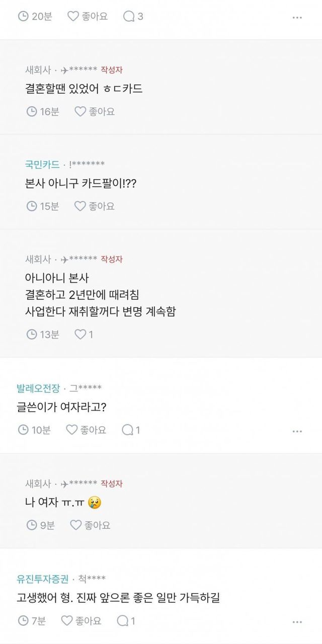Screen dimensions: 322x644
Task: Like the 국민카드 reply '본사 아니구 카드팔이'
Action: (95, 206)
